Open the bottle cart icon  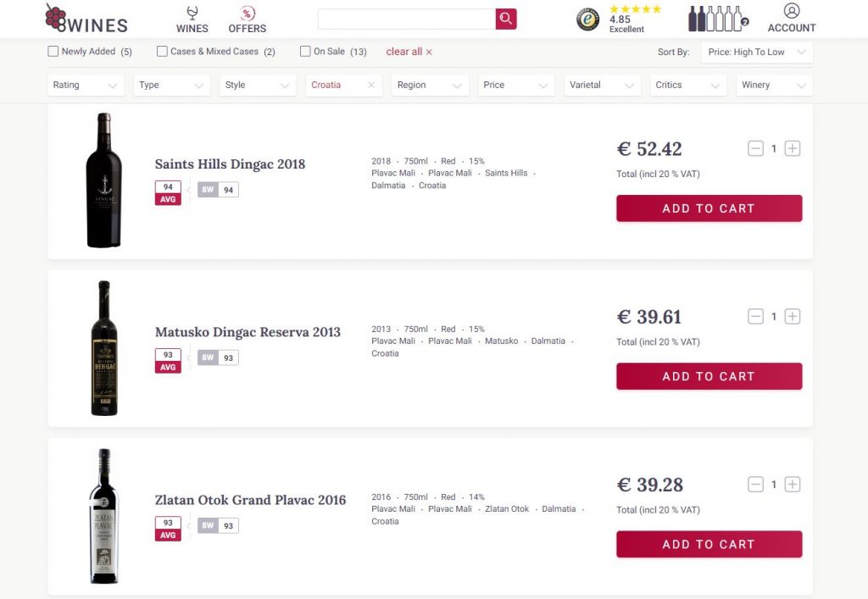(x=718, y=19)
